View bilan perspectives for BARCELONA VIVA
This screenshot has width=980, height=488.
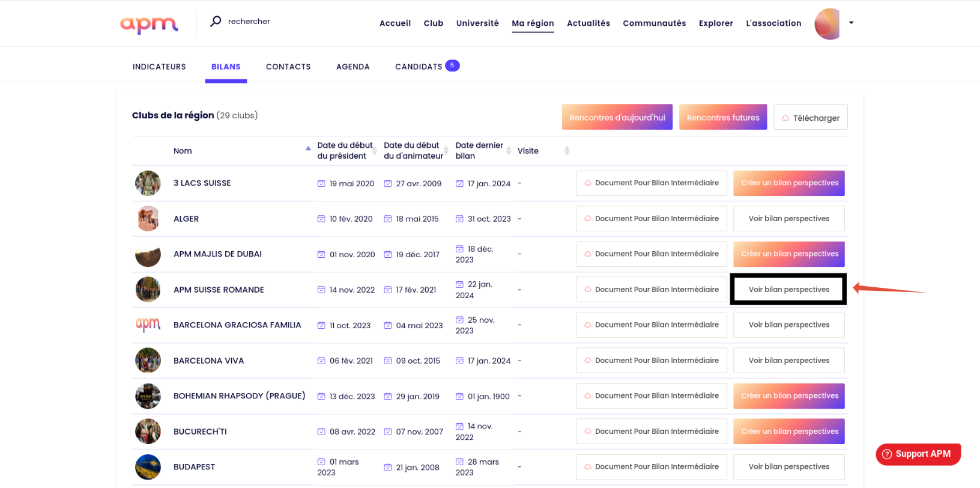[x=789, y=361]
